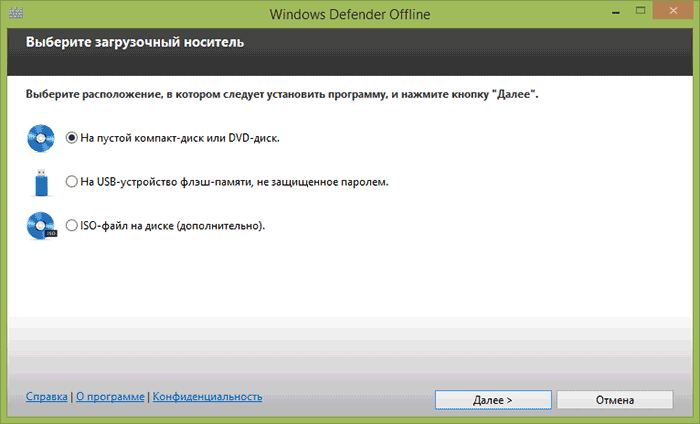Click the Windows Defender title bar icon
Viewport: 700px width, 424px height.
[x=16, y=12]
